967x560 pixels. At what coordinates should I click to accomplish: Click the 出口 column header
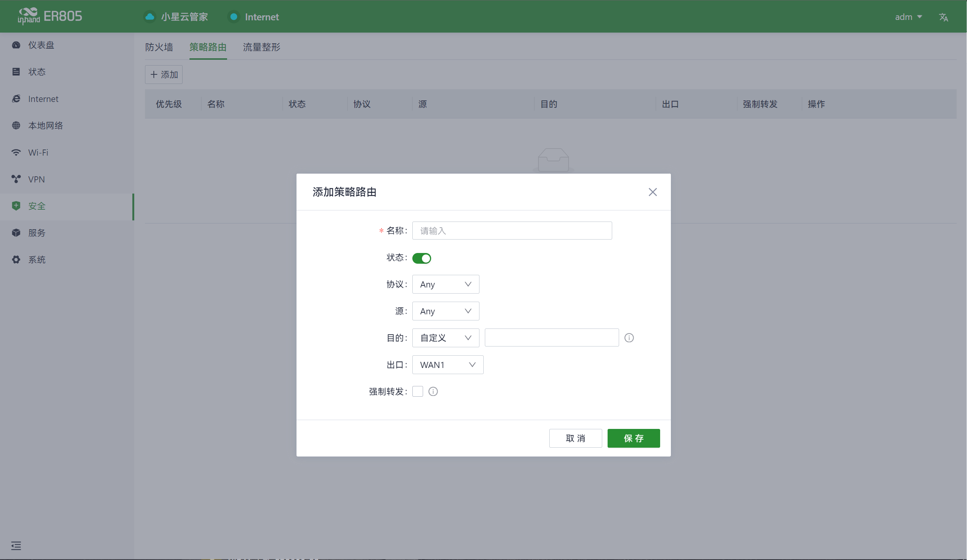(671, 104)
